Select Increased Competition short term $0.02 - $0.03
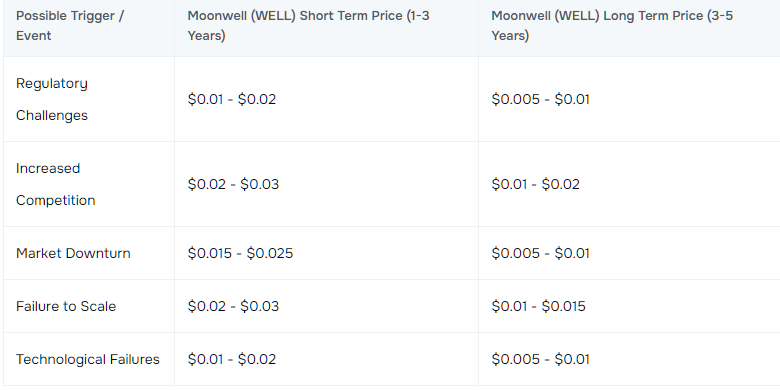This screenshot has height=390, width=780. click(233, 184)
